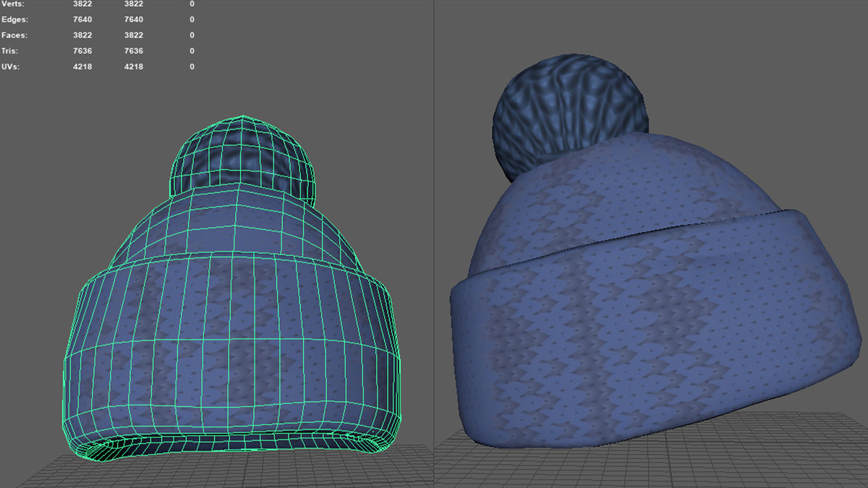
Task: Click the "UVs:" label in the poly count display
Action: [11, 67]
